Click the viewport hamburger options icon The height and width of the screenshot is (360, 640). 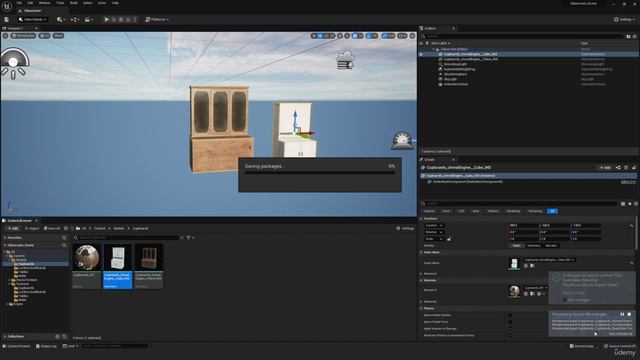[x=5, y=36]
